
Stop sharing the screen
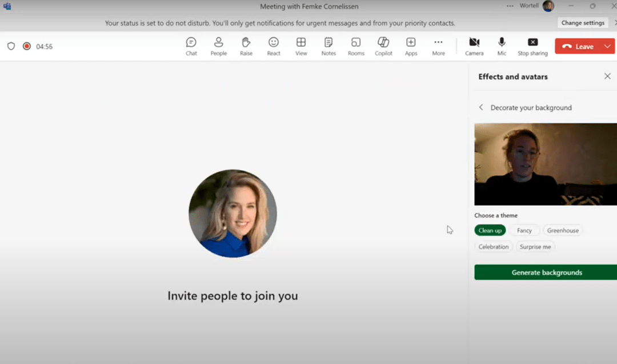click(x=532, y=46)
